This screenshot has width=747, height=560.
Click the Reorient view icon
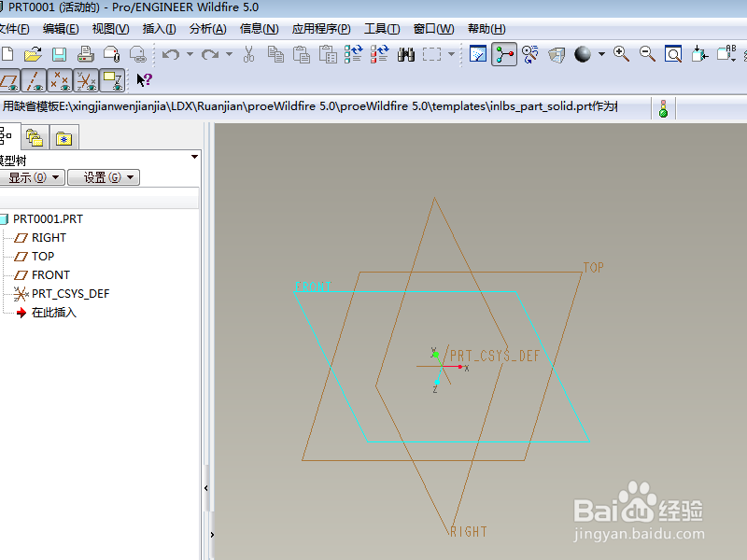(x=699, y=54)
